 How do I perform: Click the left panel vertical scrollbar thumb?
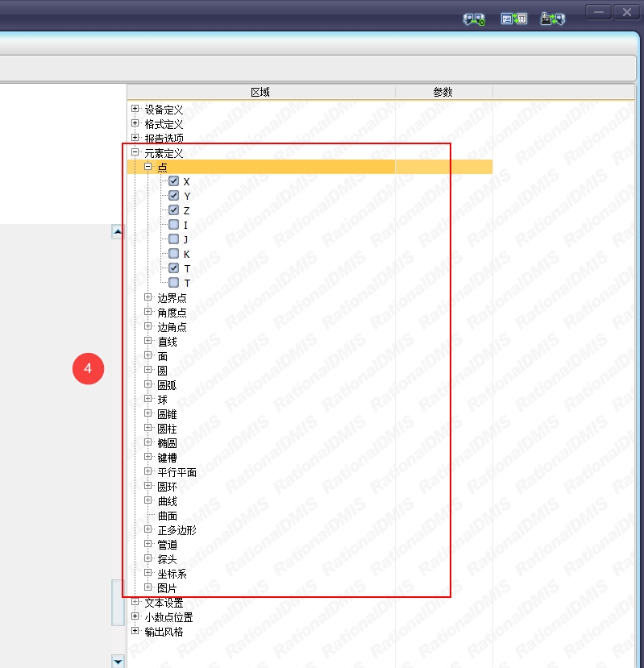[x=118, y=603]
